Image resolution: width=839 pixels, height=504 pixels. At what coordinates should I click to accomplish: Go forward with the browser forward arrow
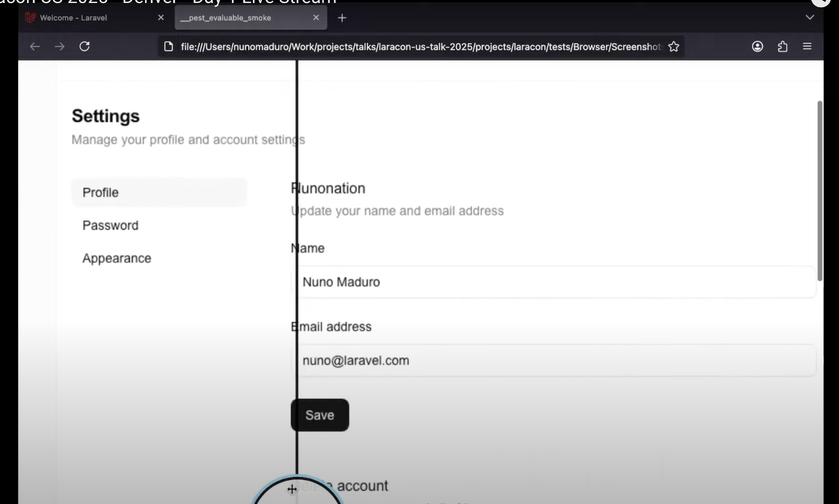(59, 46)
